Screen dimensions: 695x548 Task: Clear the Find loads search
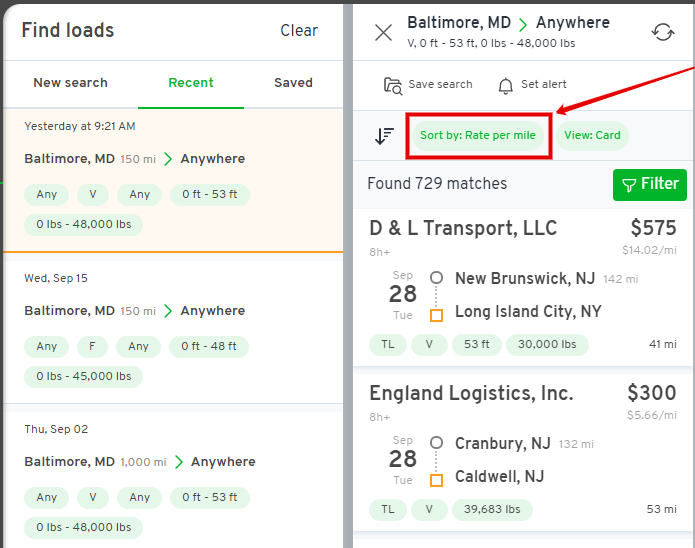[299, 31]
